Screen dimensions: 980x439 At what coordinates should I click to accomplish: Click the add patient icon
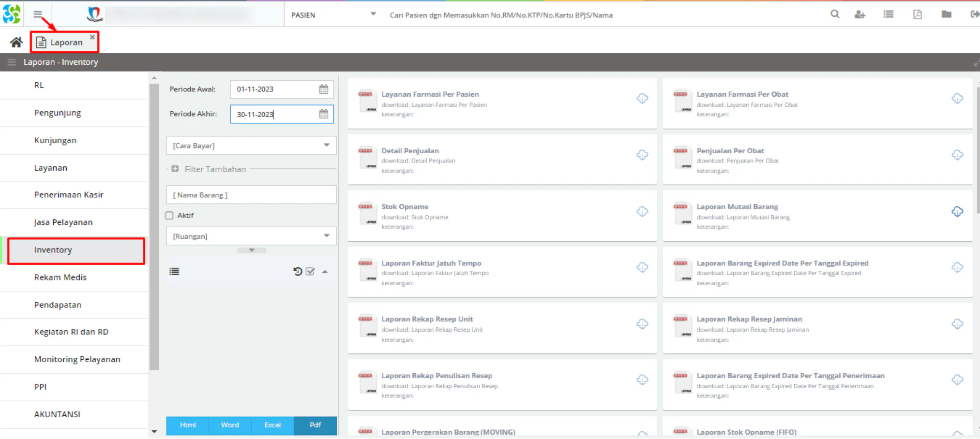tap(860, 15)
